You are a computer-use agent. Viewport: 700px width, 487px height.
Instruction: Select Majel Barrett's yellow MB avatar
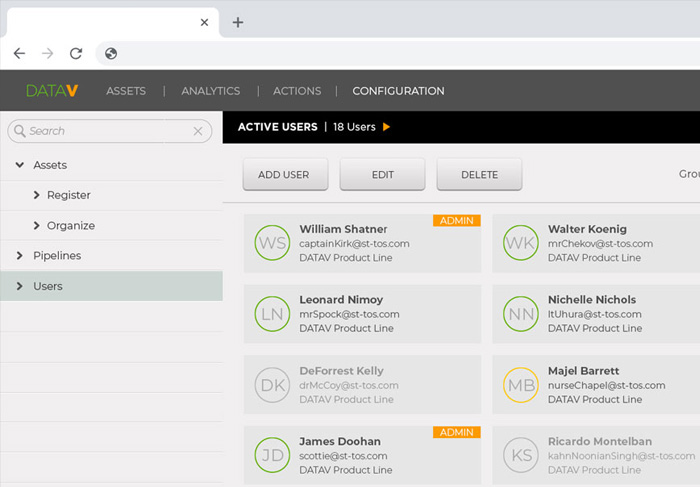[x=520, y=385]
